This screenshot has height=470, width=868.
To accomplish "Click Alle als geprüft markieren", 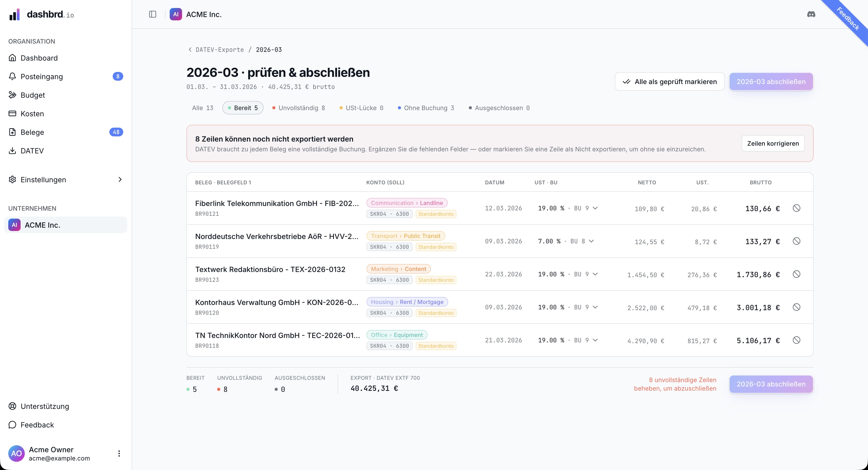I will click(x=669, y=81).
